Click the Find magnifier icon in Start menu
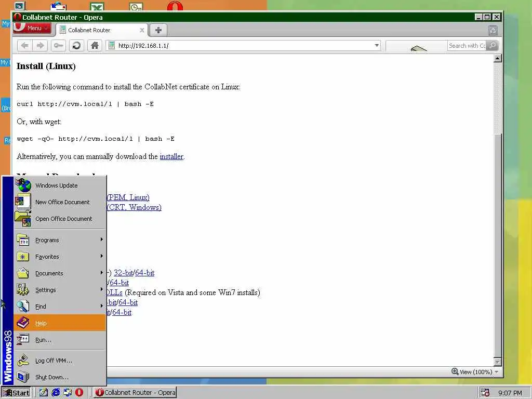This screenshot has width=532, height=399. coord(23,307)
